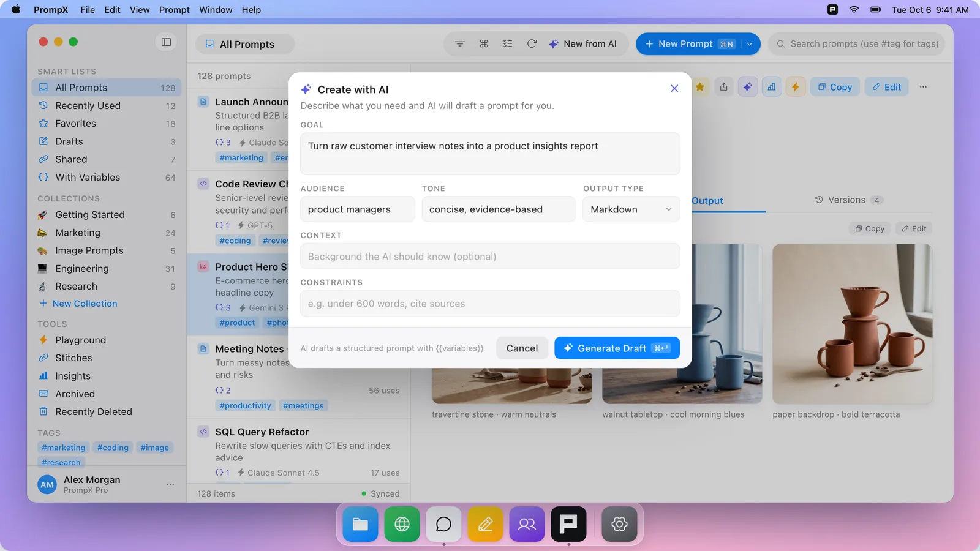980x551 pixels.
Task: Click the Context input field
Action: (490, 257)
